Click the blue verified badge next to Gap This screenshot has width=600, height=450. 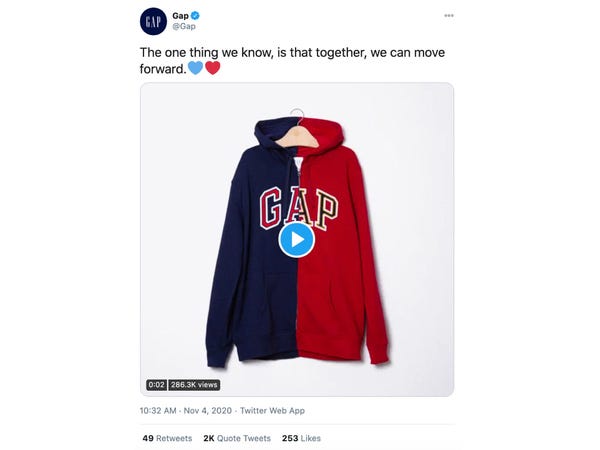pyautogui.click(x=195, y=16)
